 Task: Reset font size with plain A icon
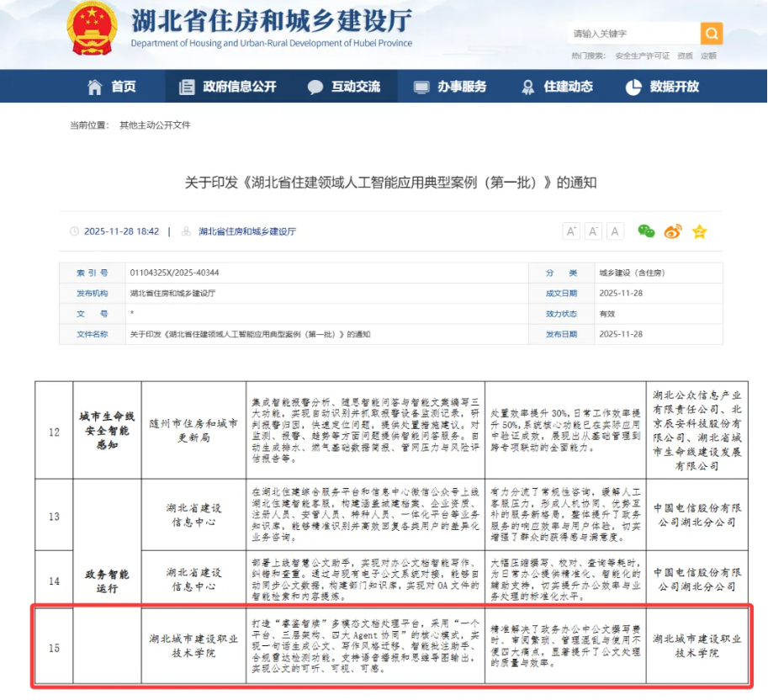pyautogui.click(x=615, y=231)
